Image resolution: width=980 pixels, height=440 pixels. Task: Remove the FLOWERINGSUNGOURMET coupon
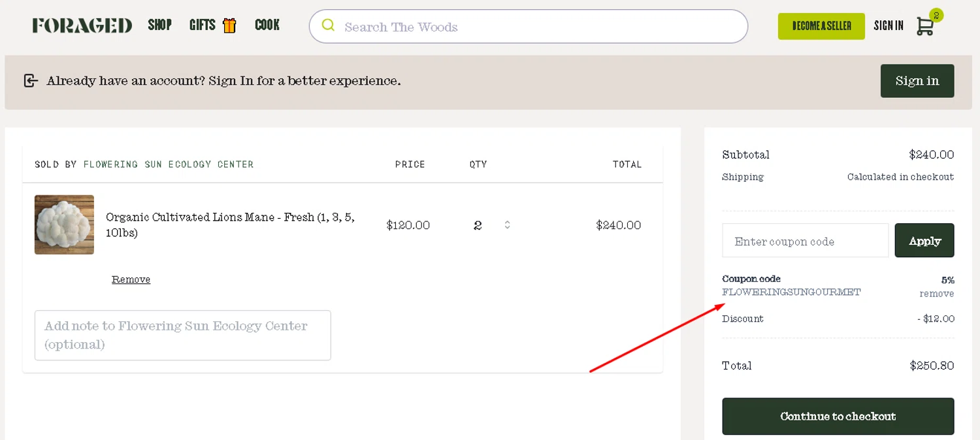pyautogui.click(x=937, y=294)
